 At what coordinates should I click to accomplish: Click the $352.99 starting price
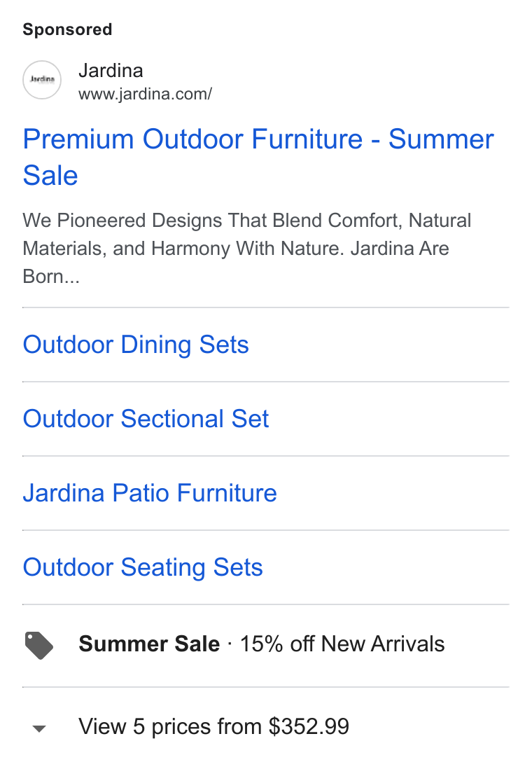[309, 726]
